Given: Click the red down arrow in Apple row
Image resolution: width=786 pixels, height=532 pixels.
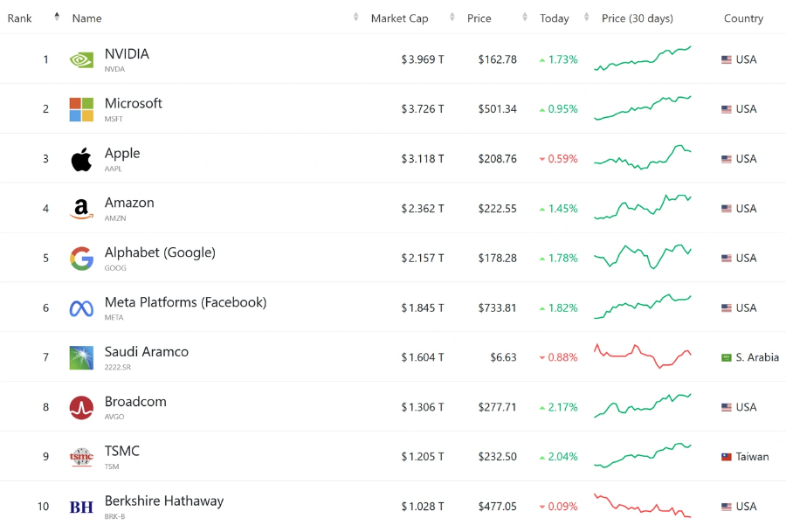Looking at the screenshot, I should tap(541, 160).
